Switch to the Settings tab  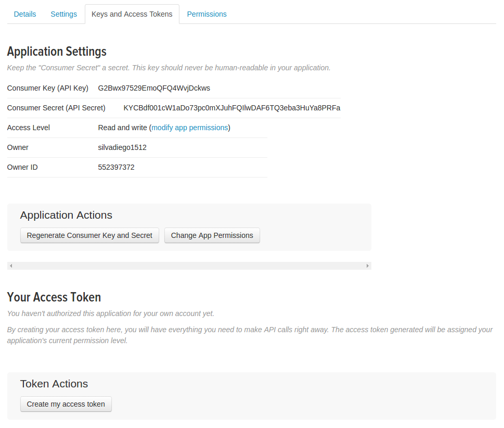click(63, 14)
